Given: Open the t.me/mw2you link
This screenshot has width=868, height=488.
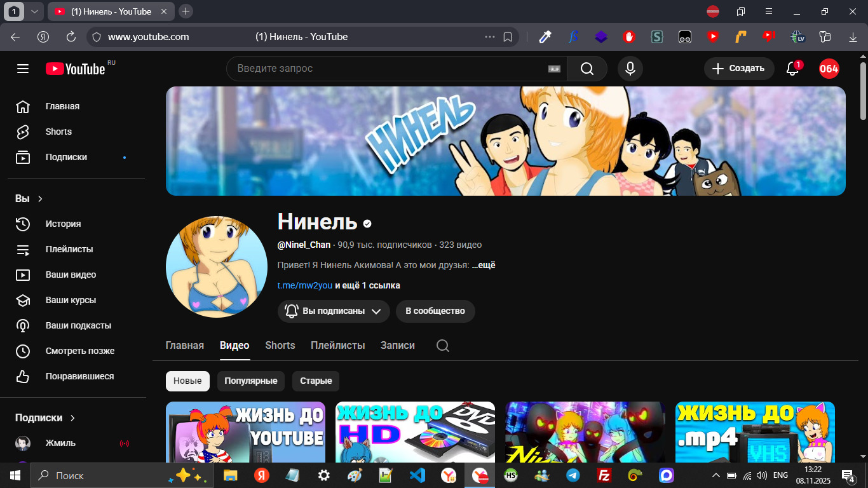Looking at the screenshot, I should point(304,285).
